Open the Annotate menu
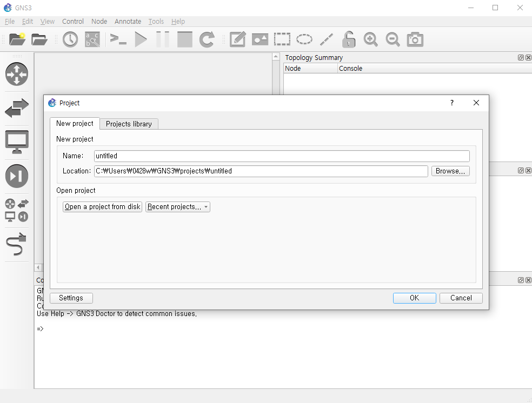 tap(128, 22)
